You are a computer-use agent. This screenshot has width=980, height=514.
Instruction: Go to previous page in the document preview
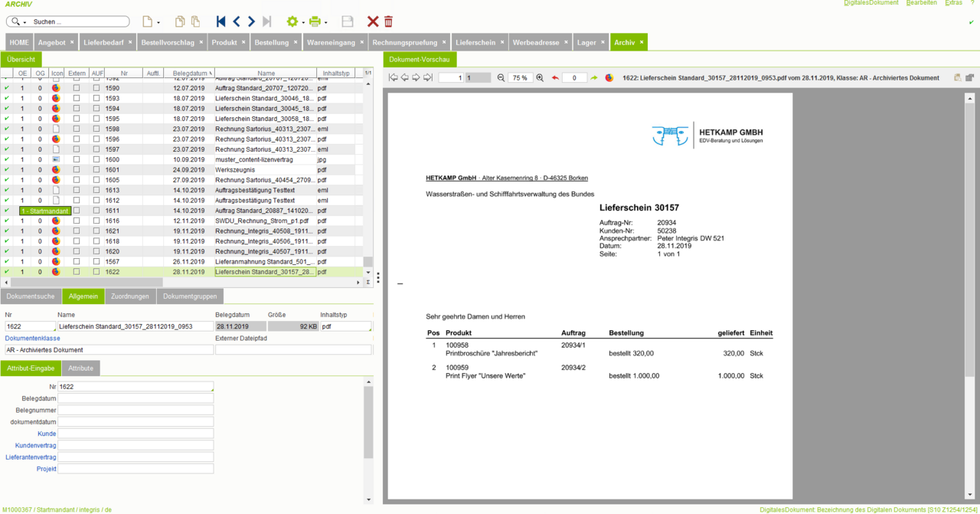pyautogui.click(x=405, y=77)
